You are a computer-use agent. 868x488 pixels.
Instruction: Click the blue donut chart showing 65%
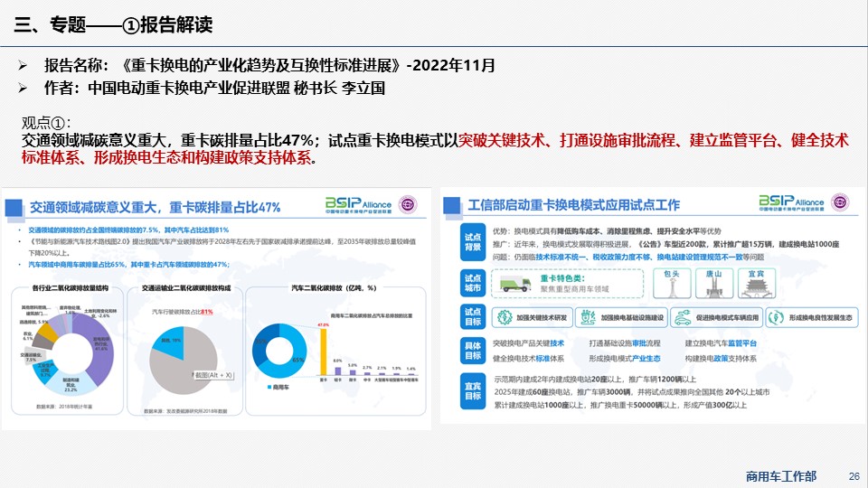point(279,351)
